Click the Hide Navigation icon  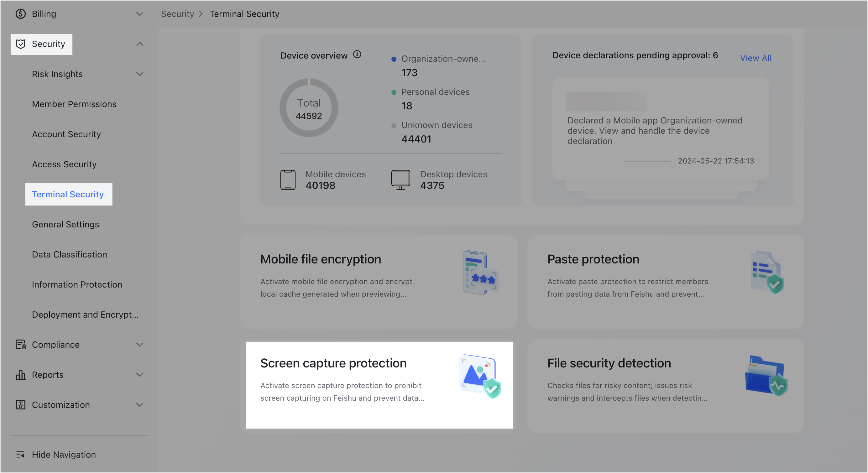tap(20, 455)
